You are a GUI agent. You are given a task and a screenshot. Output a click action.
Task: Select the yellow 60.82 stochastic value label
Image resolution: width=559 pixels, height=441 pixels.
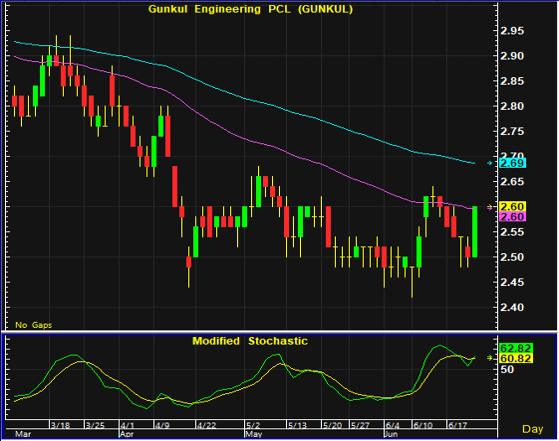[516, 358]
